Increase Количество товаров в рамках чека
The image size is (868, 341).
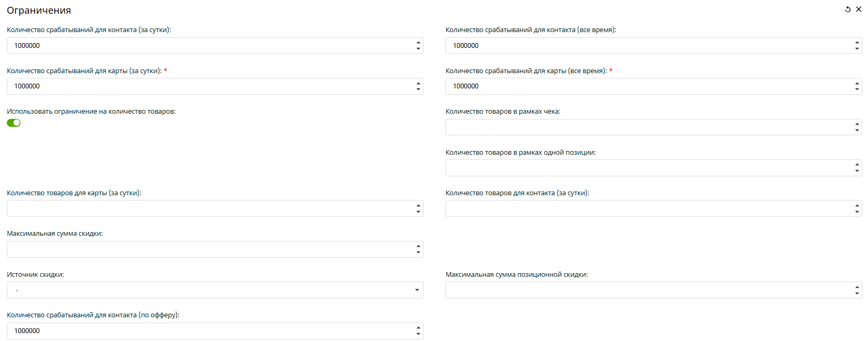(857, 124)
